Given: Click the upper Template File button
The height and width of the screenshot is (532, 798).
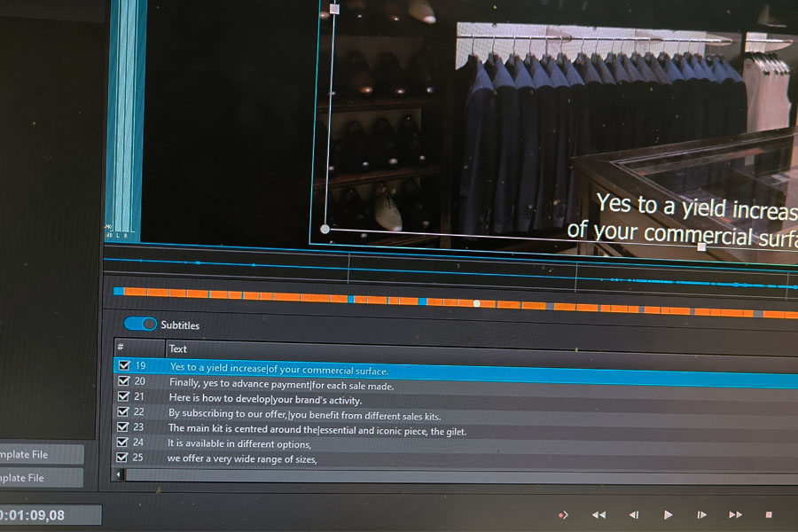Looking at the screenshot, I should point(41,454).
